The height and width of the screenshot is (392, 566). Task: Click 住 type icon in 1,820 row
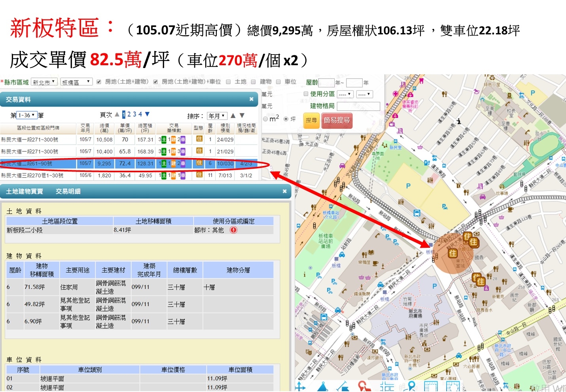199,175
